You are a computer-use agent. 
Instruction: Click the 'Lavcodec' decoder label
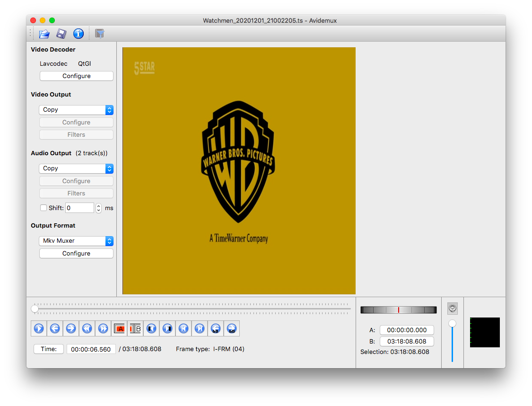(53, 63)
